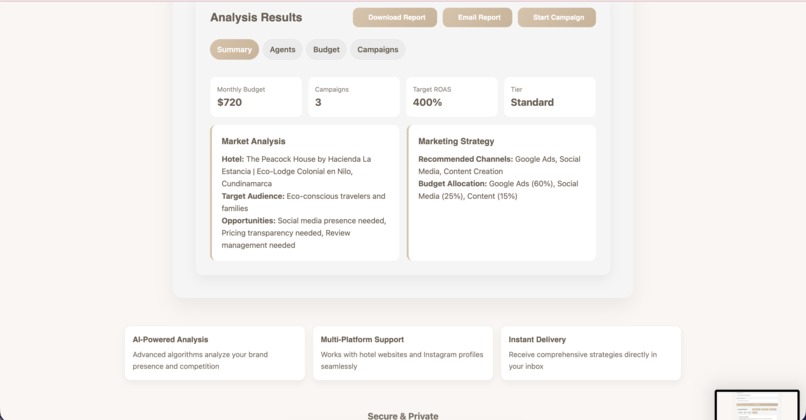Click the Hotel name The Peacock House text
This screenshot has height=420, width=806.
click(x=296, y=171)
